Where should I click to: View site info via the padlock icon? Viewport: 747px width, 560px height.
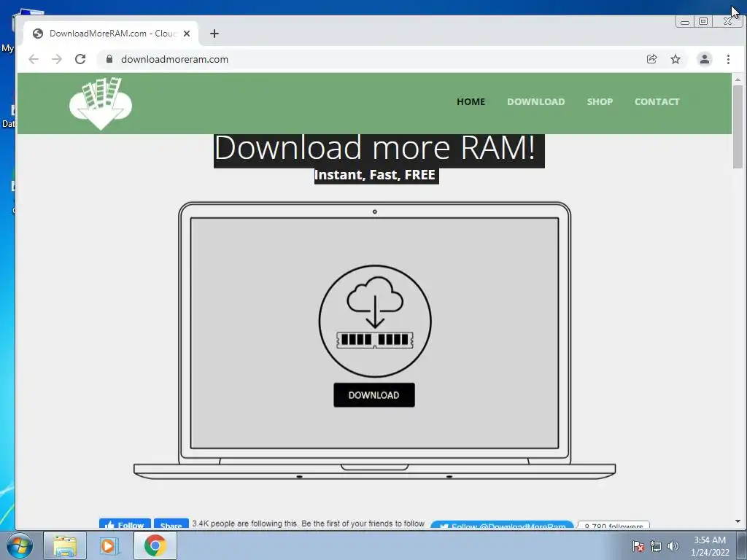[x=109, y=59]
